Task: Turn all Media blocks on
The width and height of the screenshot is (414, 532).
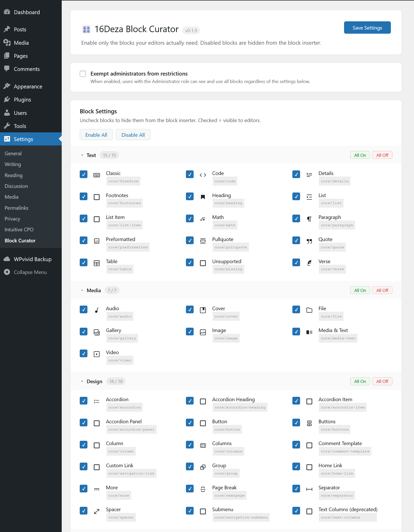Action: (360, 290)
